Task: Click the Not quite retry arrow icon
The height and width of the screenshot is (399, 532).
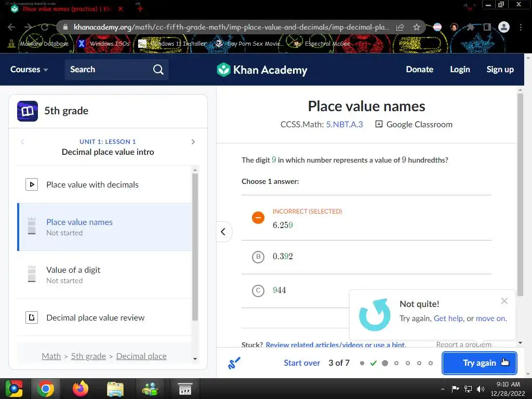Action: coord(375,314)
